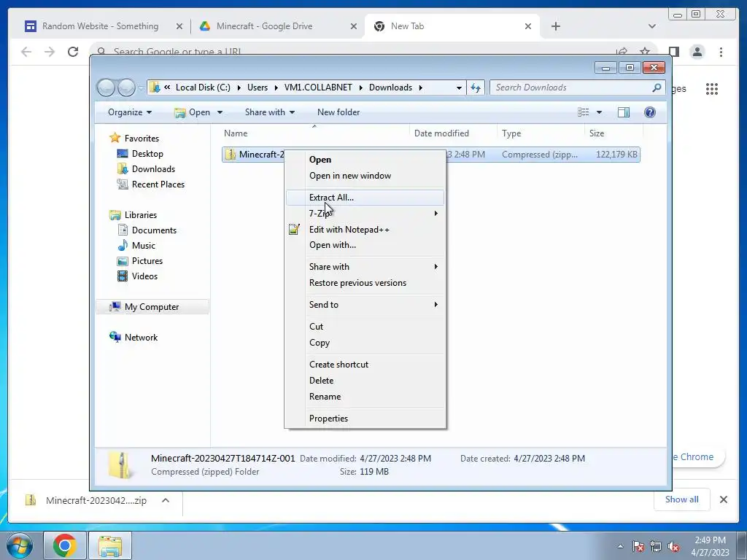Select Edit with Notepad++ entry

tap(365, 230)
